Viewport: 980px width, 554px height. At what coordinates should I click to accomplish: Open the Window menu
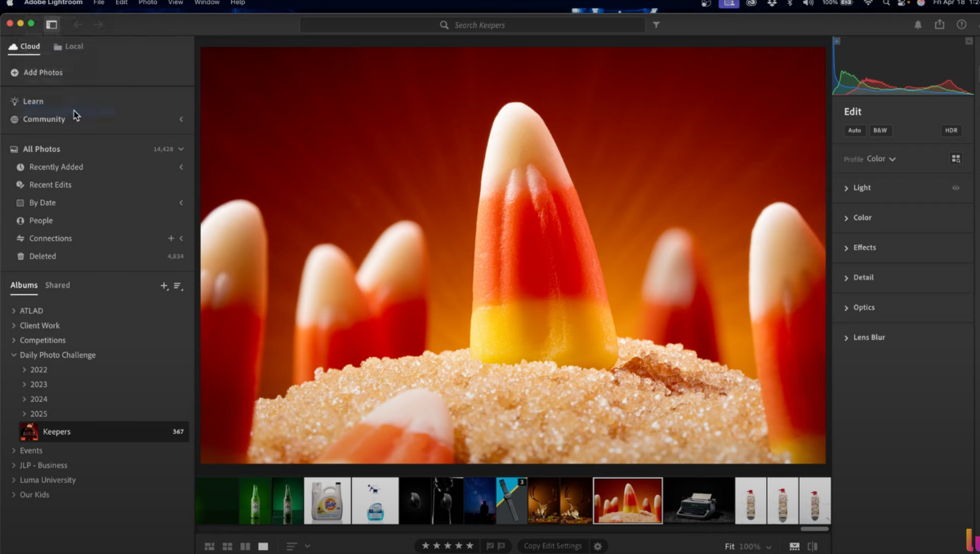(x=207, y=3)
